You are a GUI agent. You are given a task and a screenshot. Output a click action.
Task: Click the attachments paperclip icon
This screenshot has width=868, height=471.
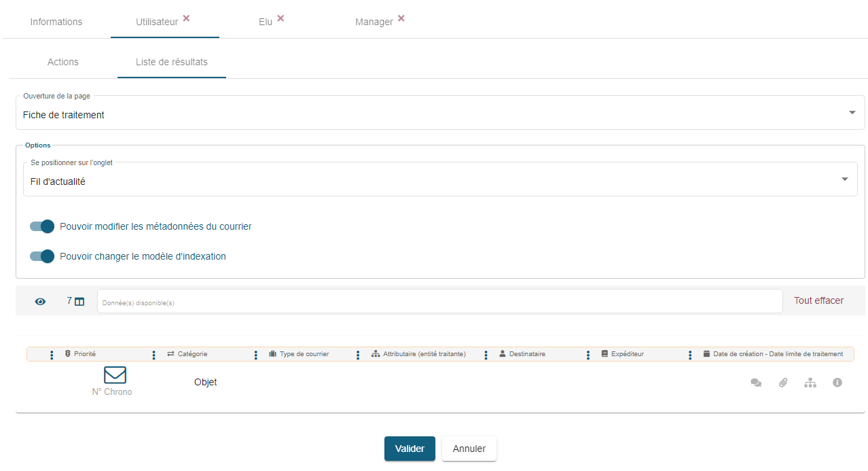[783, 383]
